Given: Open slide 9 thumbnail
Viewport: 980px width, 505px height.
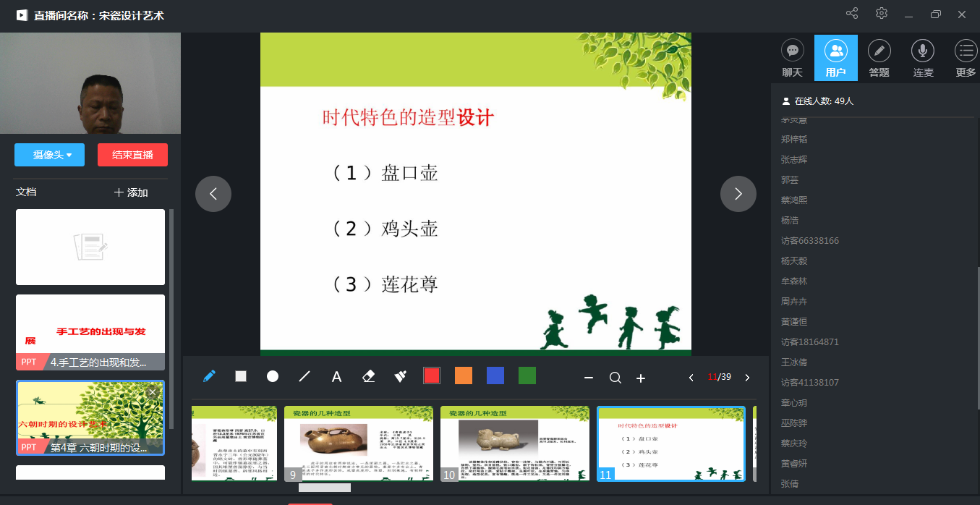Looking at the screenshot, I should click(359, 443).
